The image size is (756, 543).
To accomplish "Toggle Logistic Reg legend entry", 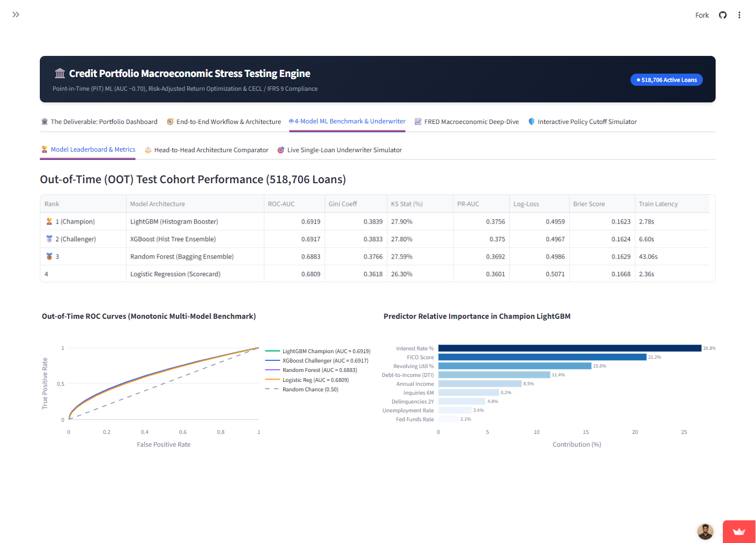I will [307, 380].
